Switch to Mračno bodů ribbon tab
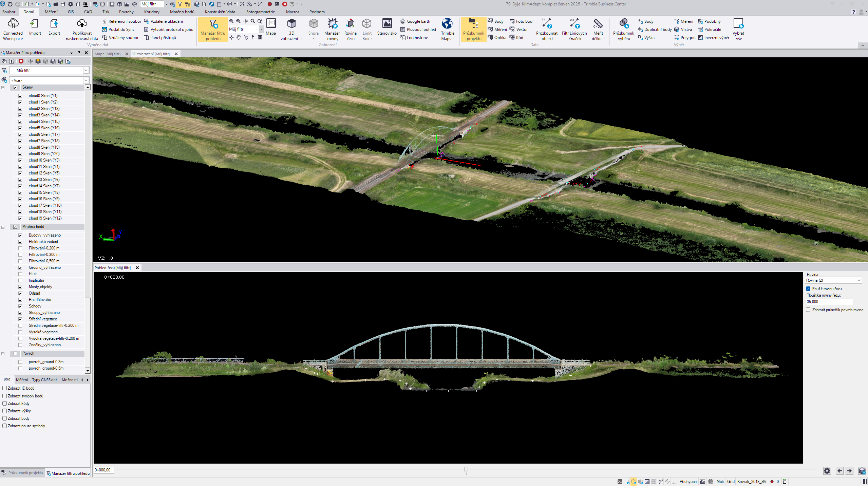Image resolution: width=868 pixels, height=486 pixels. pos(182,12)
